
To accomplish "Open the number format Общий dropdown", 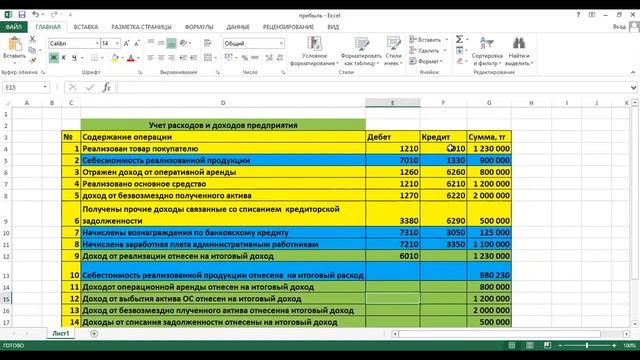I will [x=281, y=43].
